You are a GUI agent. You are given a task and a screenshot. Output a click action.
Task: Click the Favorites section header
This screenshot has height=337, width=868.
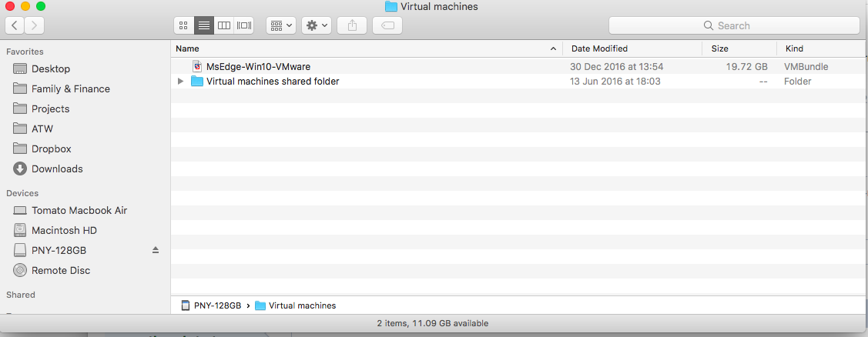(25, 52)
